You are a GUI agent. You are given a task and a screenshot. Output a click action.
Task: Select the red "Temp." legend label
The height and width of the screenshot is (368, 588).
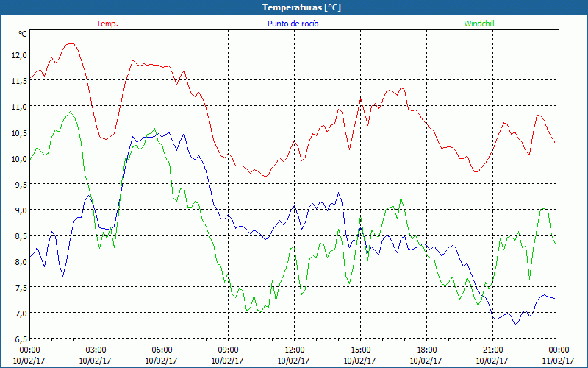click(x=107, y=24)
